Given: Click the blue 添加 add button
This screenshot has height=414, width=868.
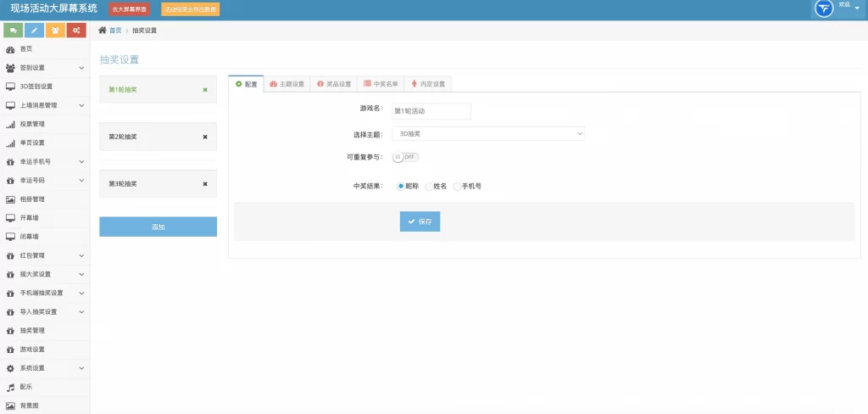Looking at the screenshot, I should (158, 227).
